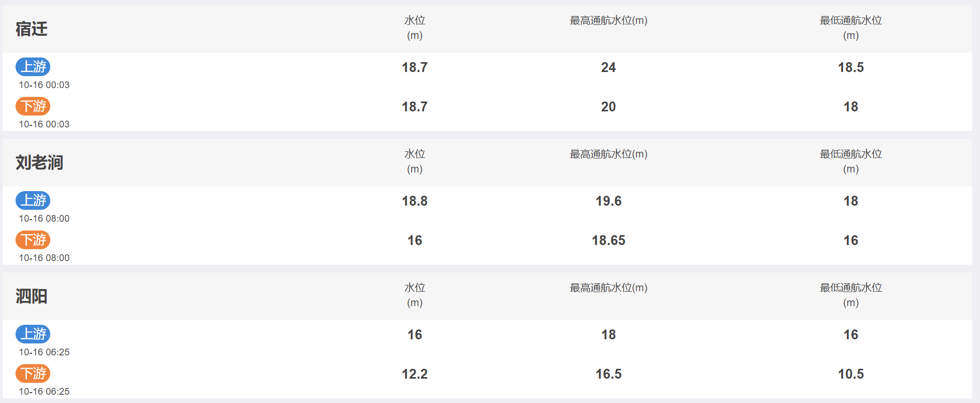The height and width of the screenshot is (403, 980).
Task: Click the blue 上游 badge under 宿迁
Action: [x=33, y=67]
